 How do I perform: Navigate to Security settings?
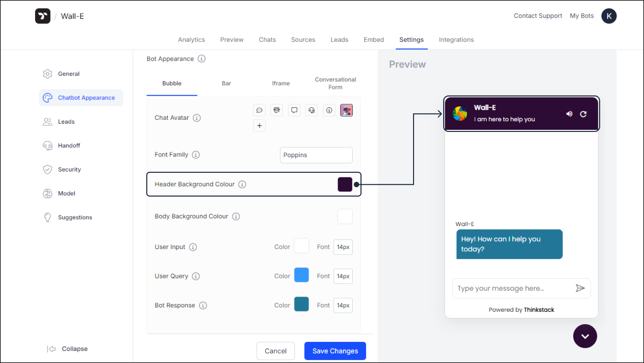(x=69, y=169)
